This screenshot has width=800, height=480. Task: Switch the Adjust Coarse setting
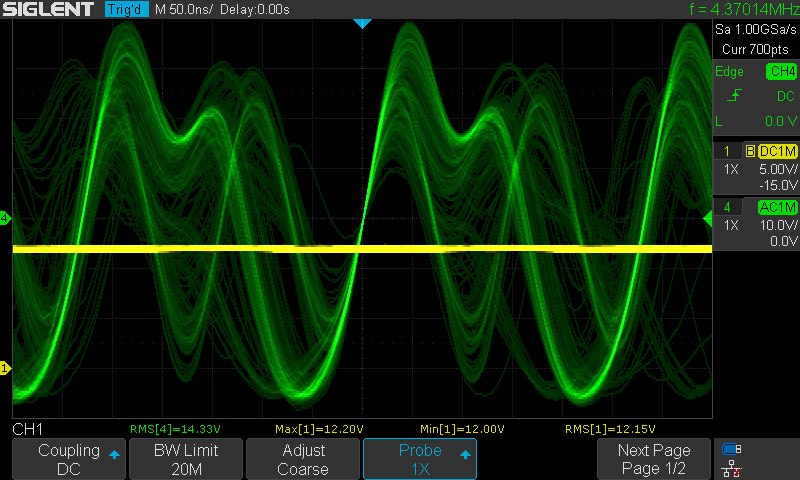(303, 459)
